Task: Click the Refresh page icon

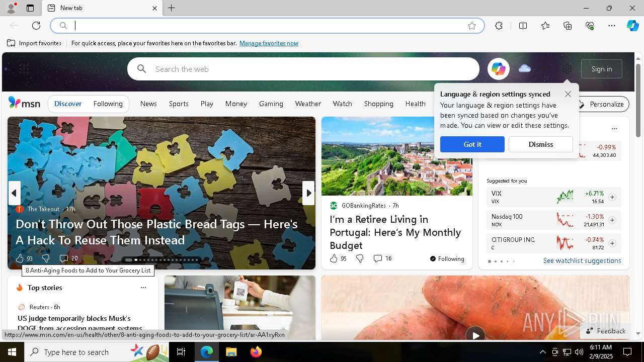Action: click(36, 26)
